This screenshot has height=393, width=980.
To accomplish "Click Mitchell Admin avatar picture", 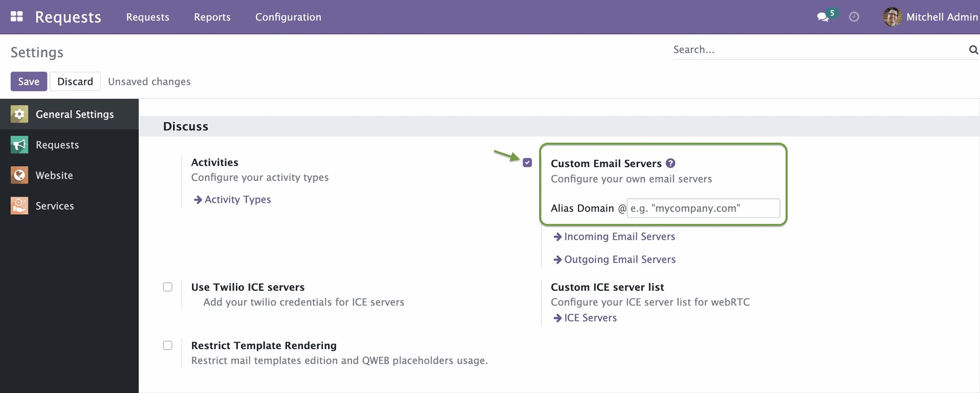I will point(892,17).
